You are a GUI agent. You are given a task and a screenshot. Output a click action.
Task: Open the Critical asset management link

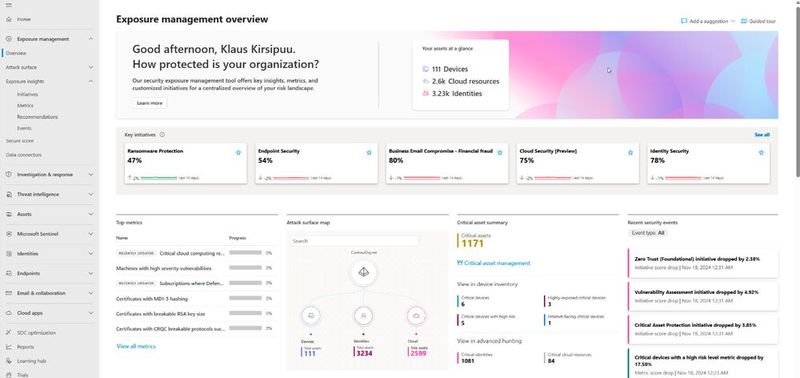[497, 263]
